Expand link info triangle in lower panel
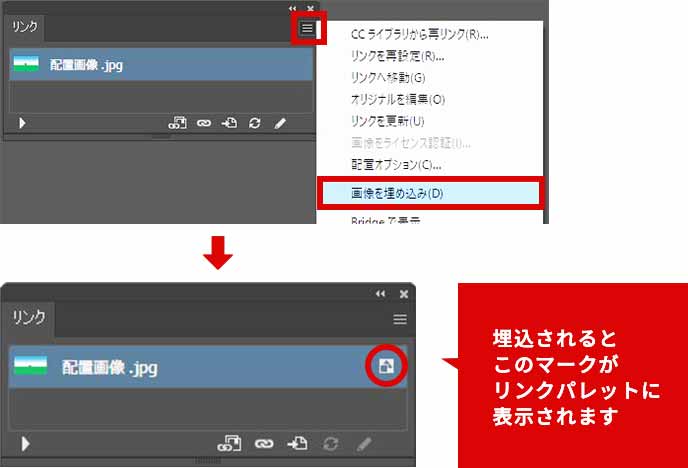Image resolution: width=688 pixels, height=468 pixels. click(x=26, y=443)
